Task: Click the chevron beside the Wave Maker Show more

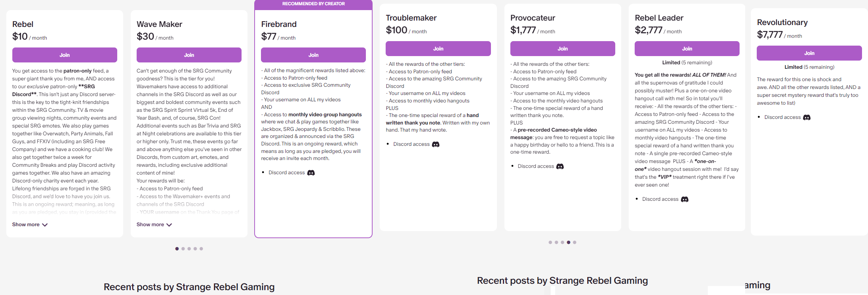Action: tap(169, 225)
